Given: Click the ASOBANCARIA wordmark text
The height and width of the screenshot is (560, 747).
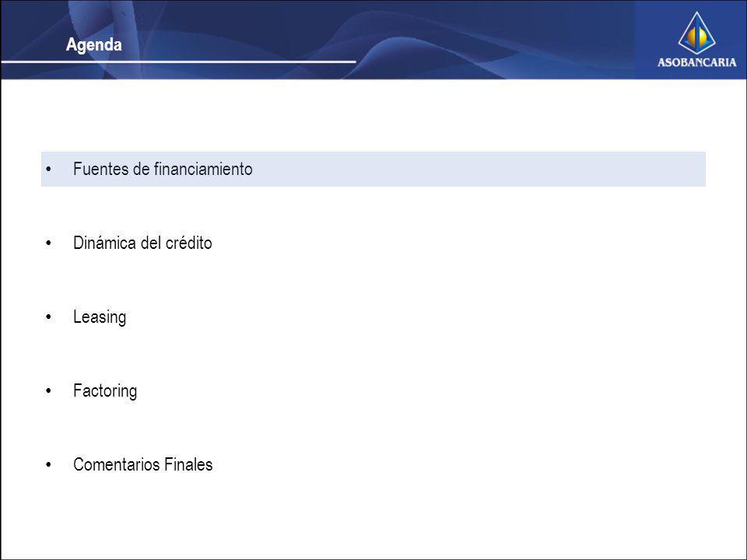Looking at the screenshot, I should 696,62.
